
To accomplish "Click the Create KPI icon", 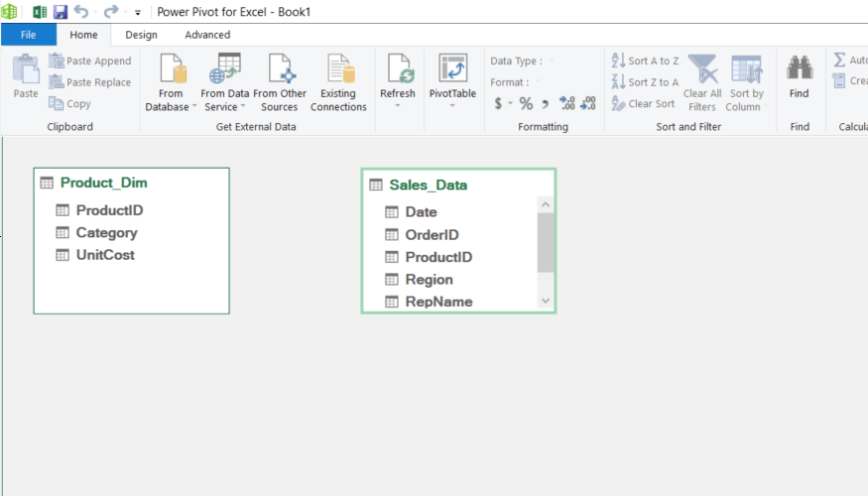I will coord(838,80).
